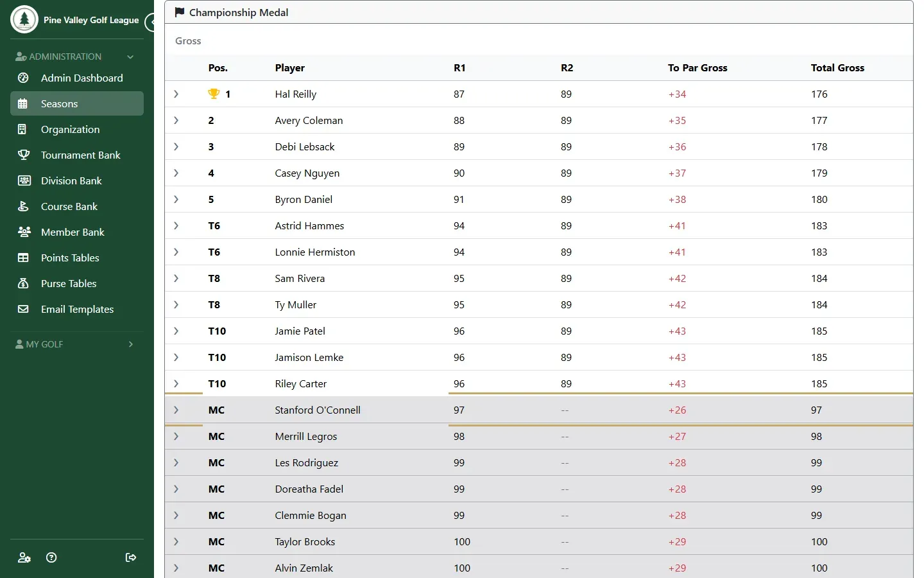Expand Stanford O'Connell's row chevron
The width and height of the screenshot is (924, 578).
(176, 410)
